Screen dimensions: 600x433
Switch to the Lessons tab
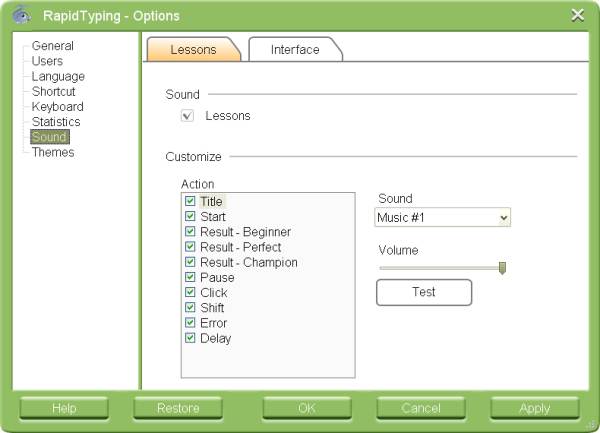click(x=194, y=49)
